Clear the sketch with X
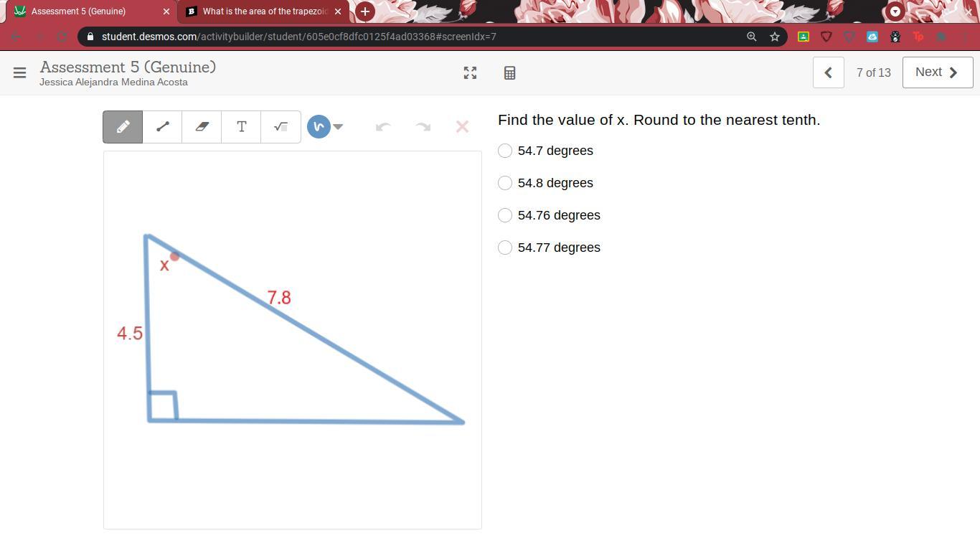 [462, 127]
